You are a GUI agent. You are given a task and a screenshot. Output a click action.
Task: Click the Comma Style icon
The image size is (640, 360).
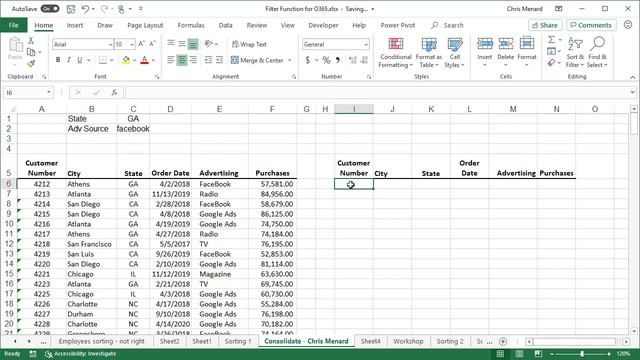point(338,60)
